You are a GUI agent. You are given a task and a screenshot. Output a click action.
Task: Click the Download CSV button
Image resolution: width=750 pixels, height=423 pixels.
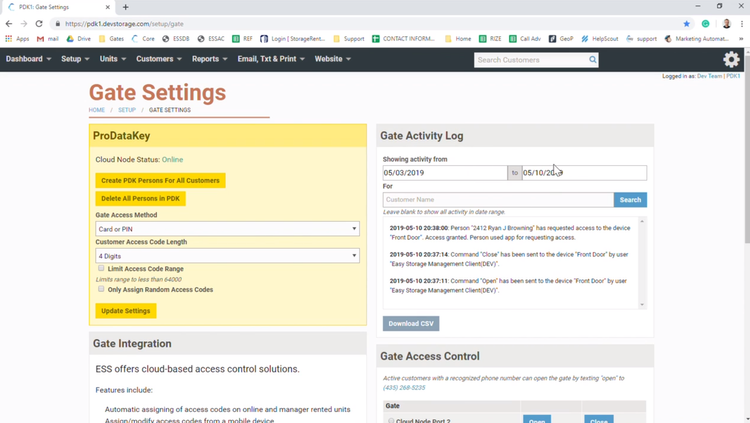(411, 323)
